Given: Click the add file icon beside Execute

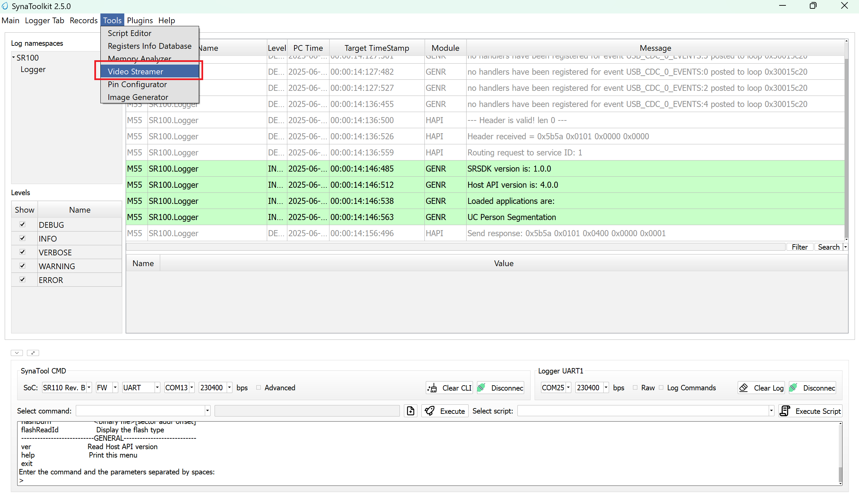Looking at the screenshot, I should click(410, 411).
